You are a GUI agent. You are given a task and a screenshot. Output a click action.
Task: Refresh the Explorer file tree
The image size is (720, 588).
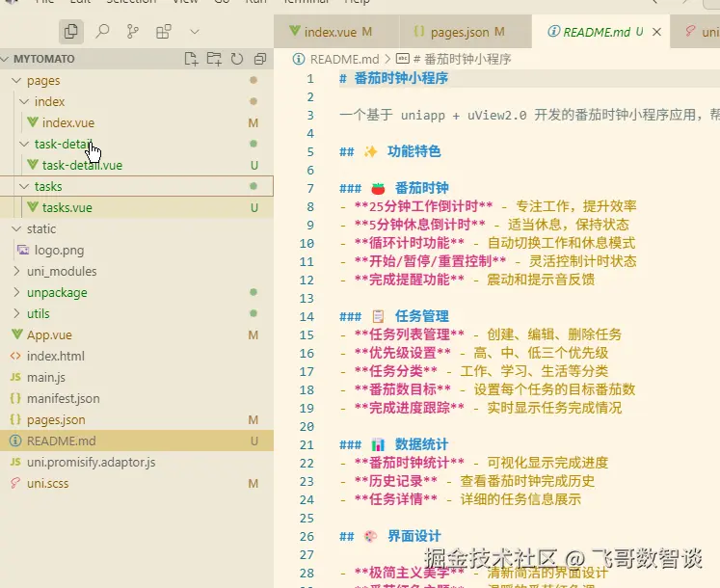click(x=237, y=59)
